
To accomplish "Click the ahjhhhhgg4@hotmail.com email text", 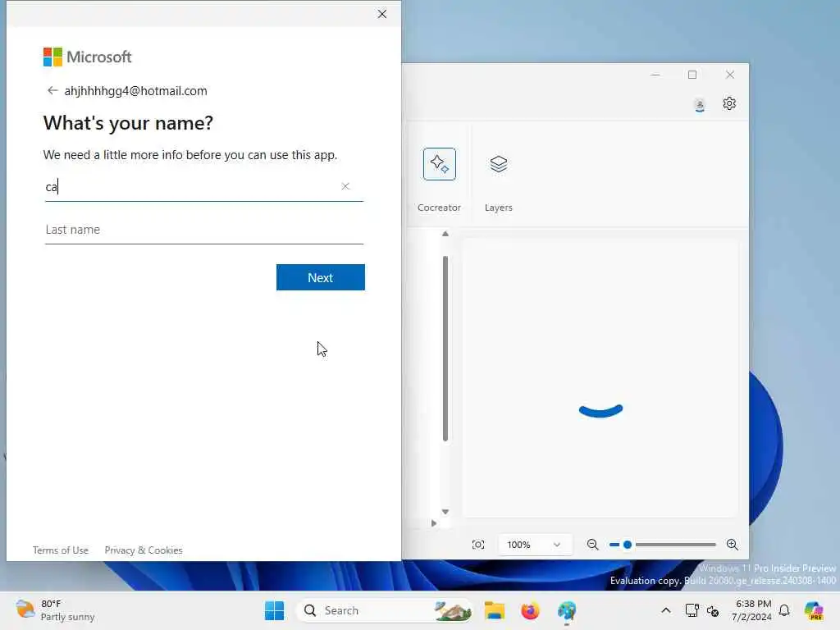I will [135, 91].
